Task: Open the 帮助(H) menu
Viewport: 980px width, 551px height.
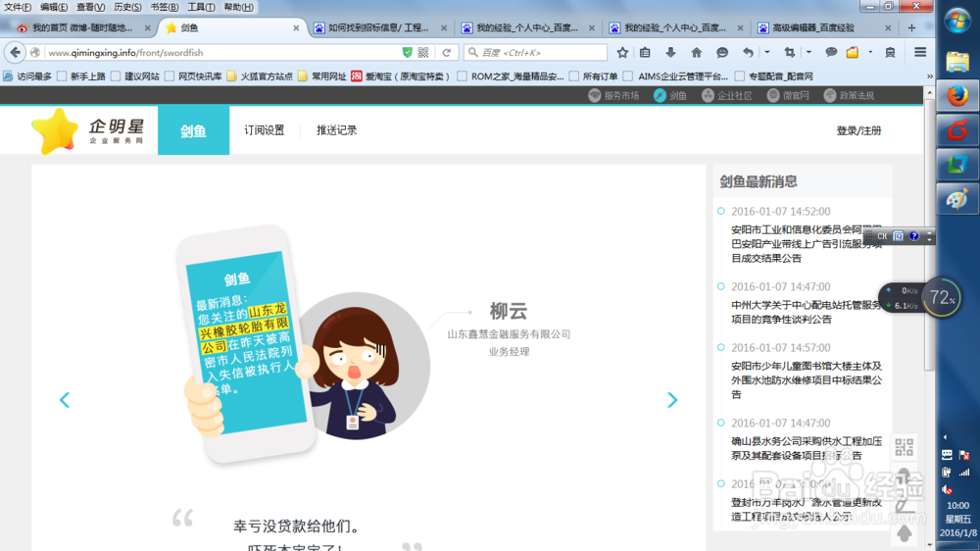Action: coord(238,7)
